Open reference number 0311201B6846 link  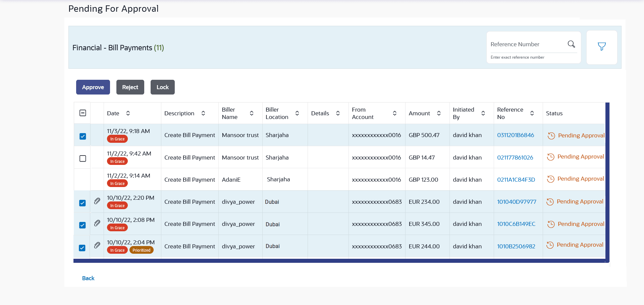(516, 135)
